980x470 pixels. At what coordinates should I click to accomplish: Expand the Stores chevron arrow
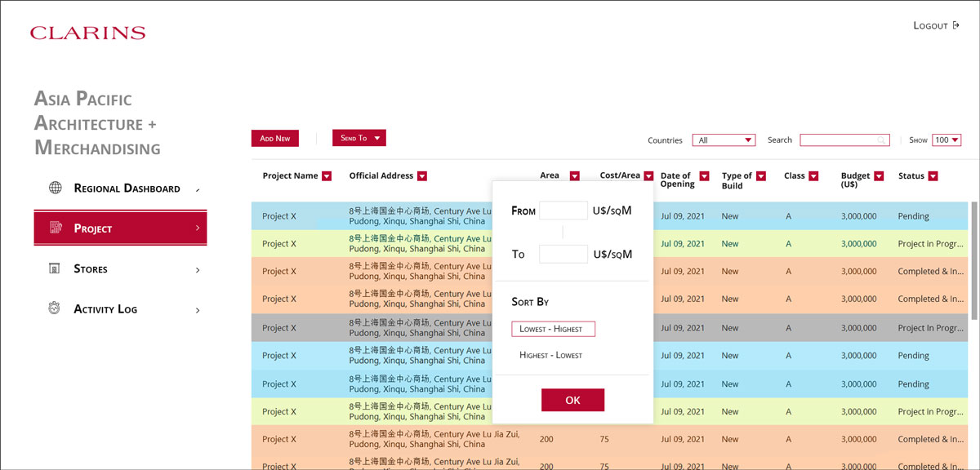pyautogui.click(x=198, y=269)
